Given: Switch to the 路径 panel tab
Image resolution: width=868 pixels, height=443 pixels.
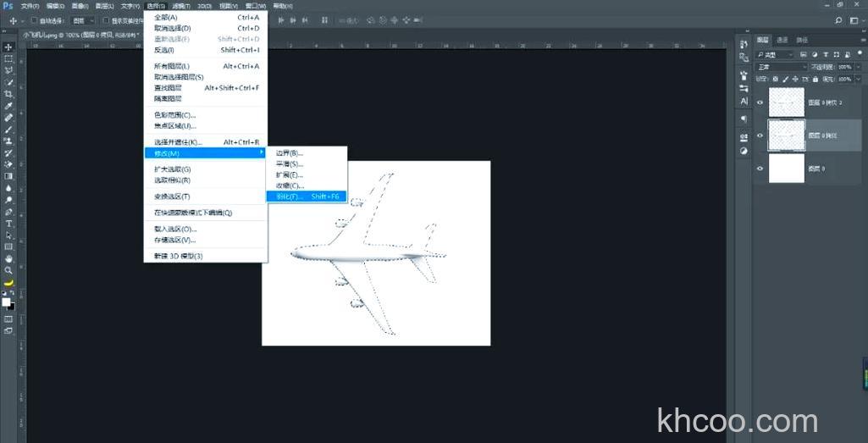Looking at the screenshot, I should point(802,40).
